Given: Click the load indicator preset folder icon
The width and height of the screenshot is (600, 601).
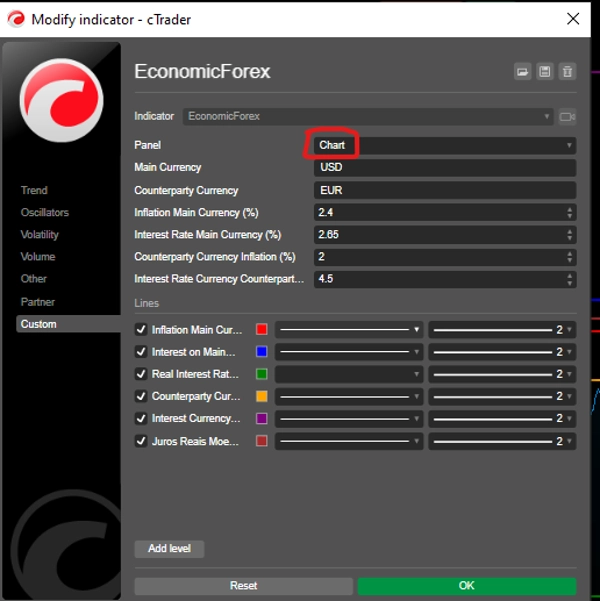Looking at the screenshot, I should pyautogui.click(x=522, y=71).
